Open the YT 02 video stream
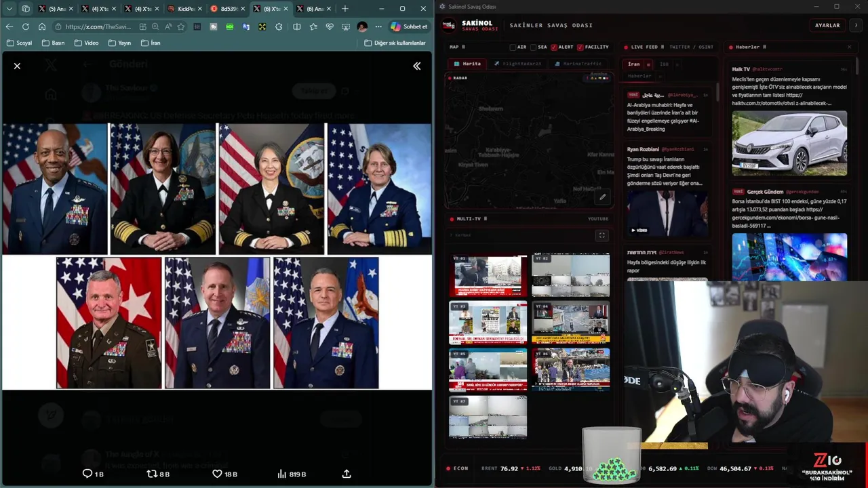 [x=570, y=276]
